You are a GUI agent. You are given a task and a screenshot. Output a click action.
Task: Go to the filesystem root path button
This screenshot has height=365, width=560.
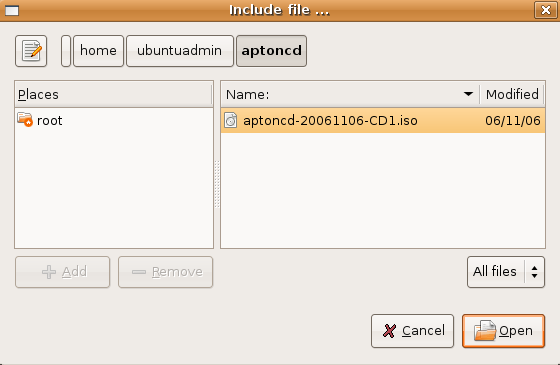click(66, 51)
